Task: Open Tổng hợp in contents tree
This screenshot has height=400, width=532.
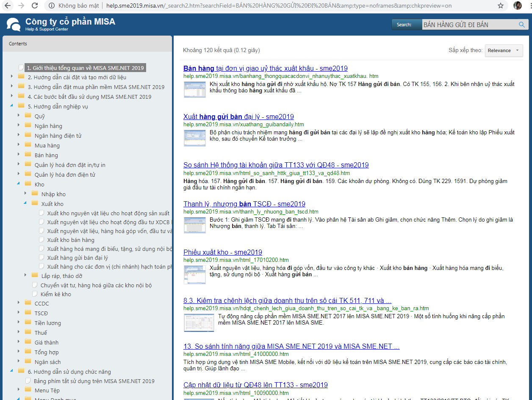Action: pos(47,352)
